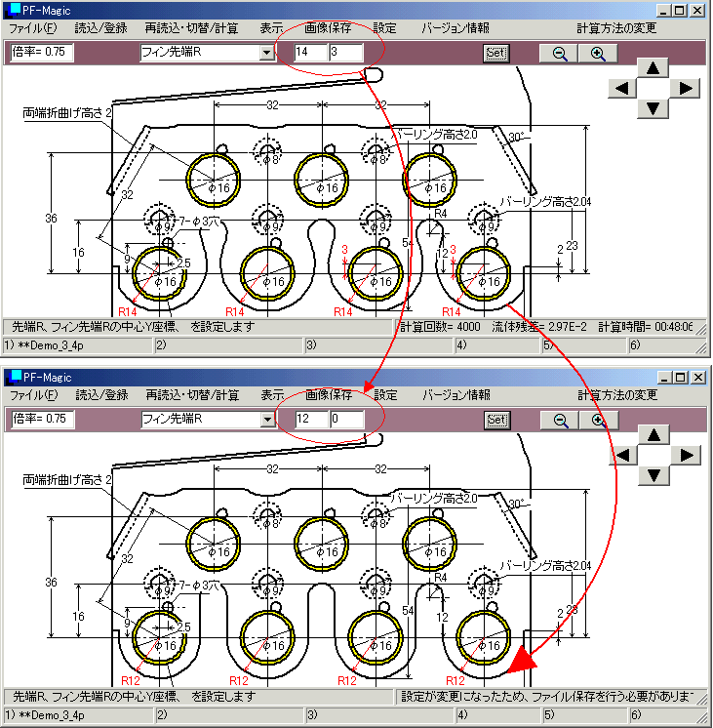The width and height of the screenshot is (713, 728).
Task: Click 計算回数= 4000 status text
Action: point(440,327)
